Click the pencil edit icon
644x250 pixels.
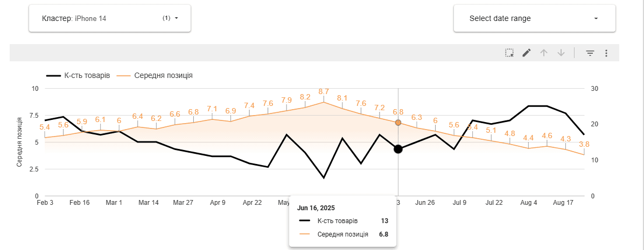point(527,53)
